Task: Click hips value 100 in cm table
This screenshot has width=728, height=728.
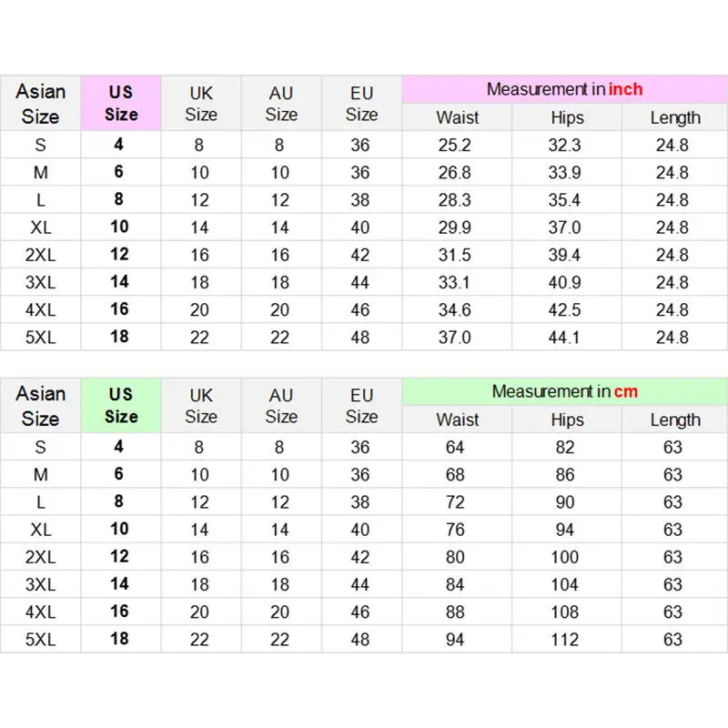Action: point(564,557)
